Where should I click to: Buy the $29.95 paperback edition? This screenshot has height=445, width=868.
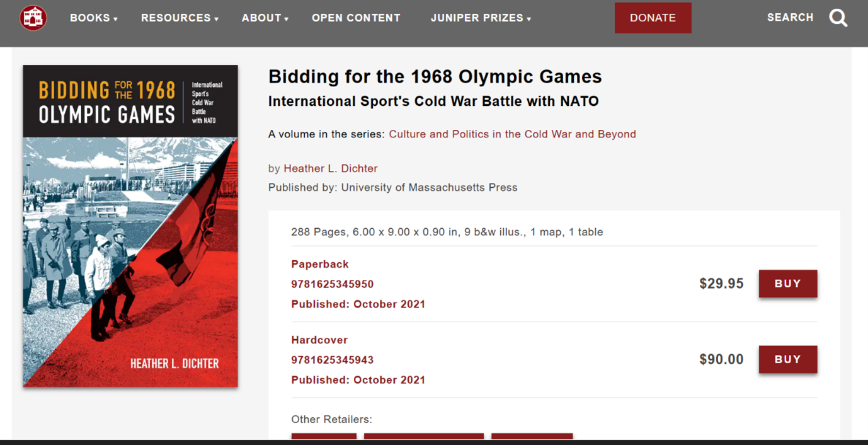coord(787,284)
